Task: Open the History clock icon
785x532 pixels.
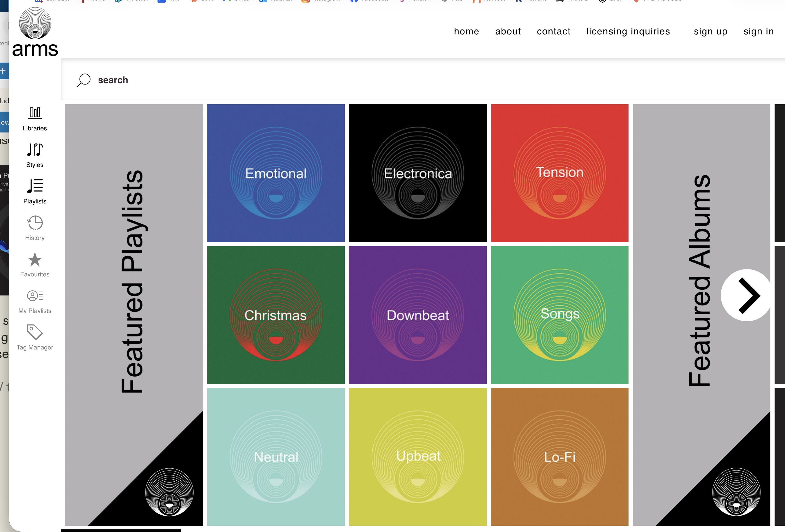Action: point(35,223)
